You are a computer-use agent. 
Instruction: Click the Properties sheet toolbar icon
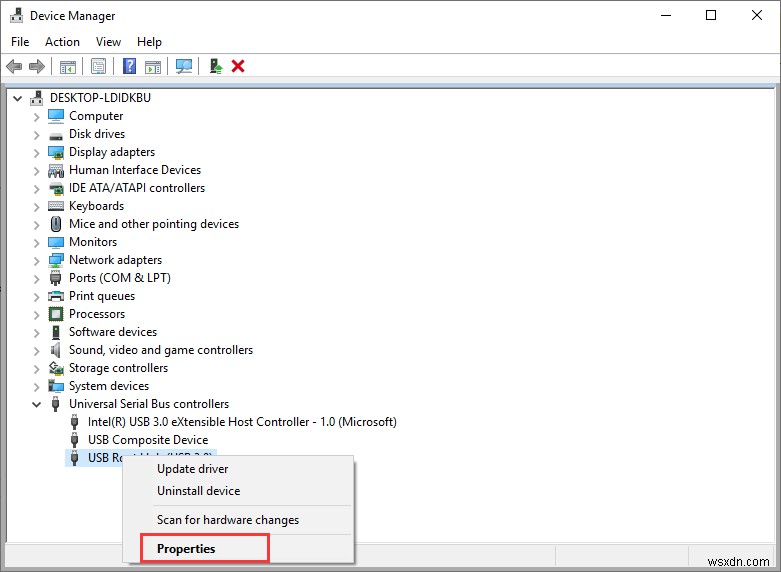click(99, 66)
